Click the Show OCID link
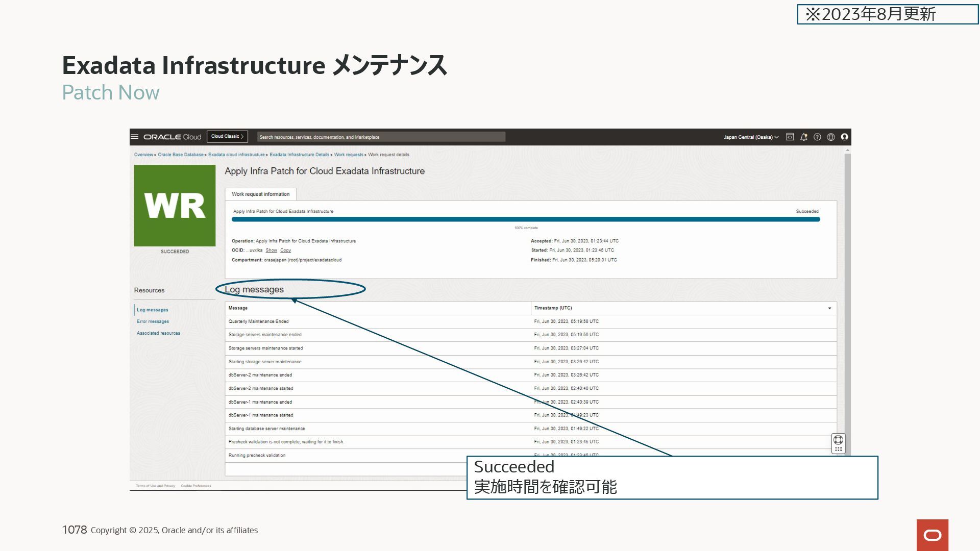Screen dimensions: 980x551 coord(271,251)
